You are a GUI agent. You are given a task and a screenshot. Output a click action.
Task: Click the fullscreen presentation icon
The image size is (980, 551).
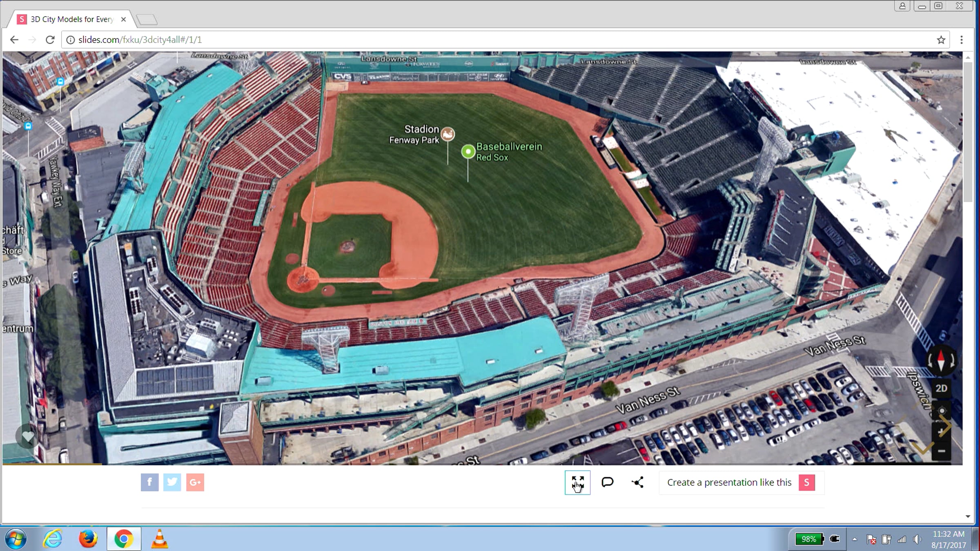coord(577,482)
